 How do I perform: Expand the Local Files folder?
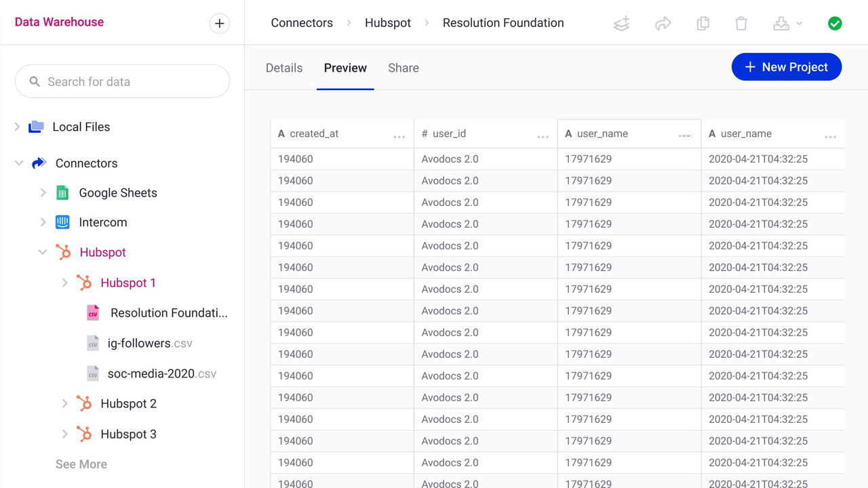pos(18,127)
